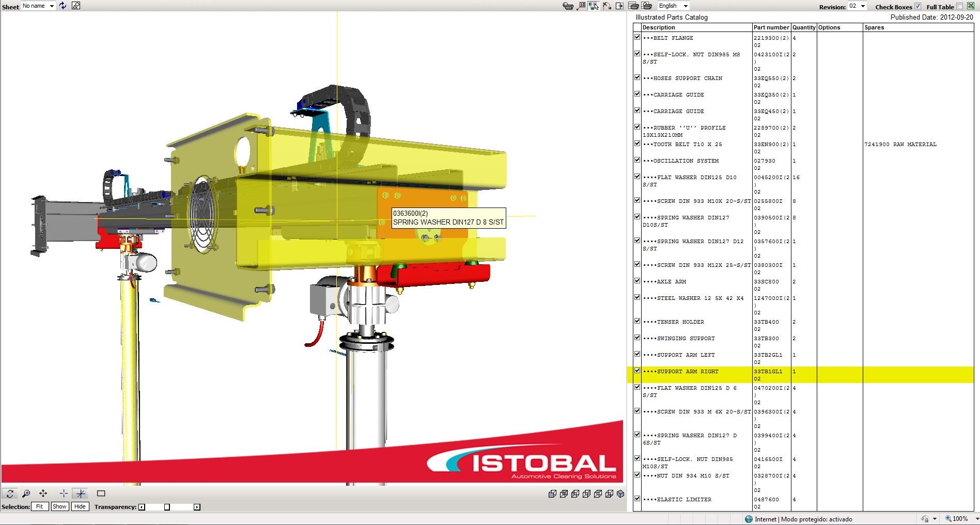Open the zoom 100% dropdown arrow
The width and height of the screenshot is (980, 525).
[x=977, y=519]
